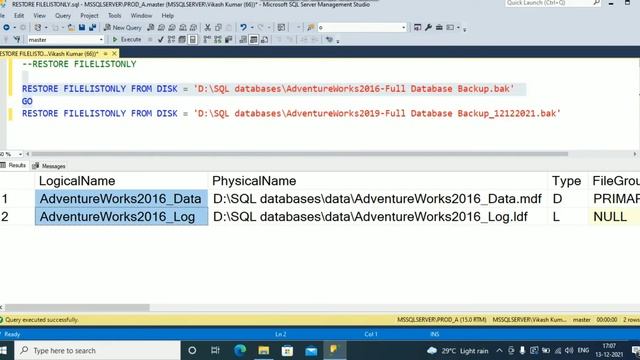Click the Windows taskbar search box
Viewport: 640px width, 360px height.
coord(98,350)
